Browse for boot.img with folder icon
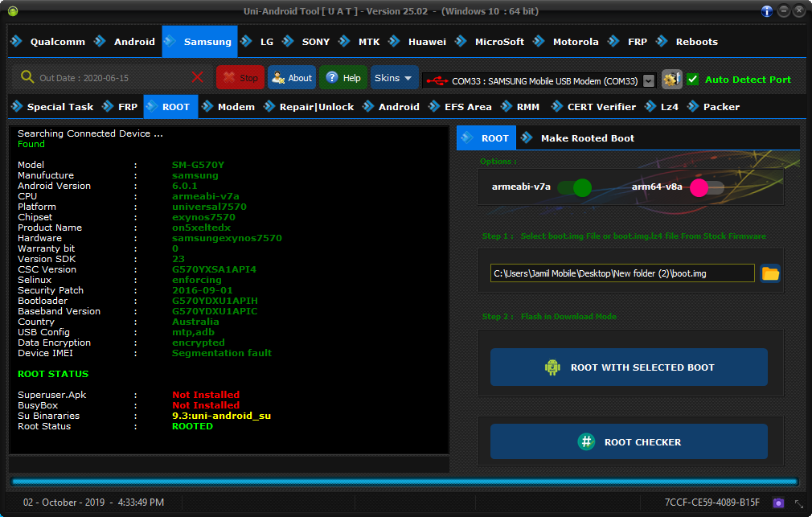Screen dimensions: 812x517 (x=770, y=273)
